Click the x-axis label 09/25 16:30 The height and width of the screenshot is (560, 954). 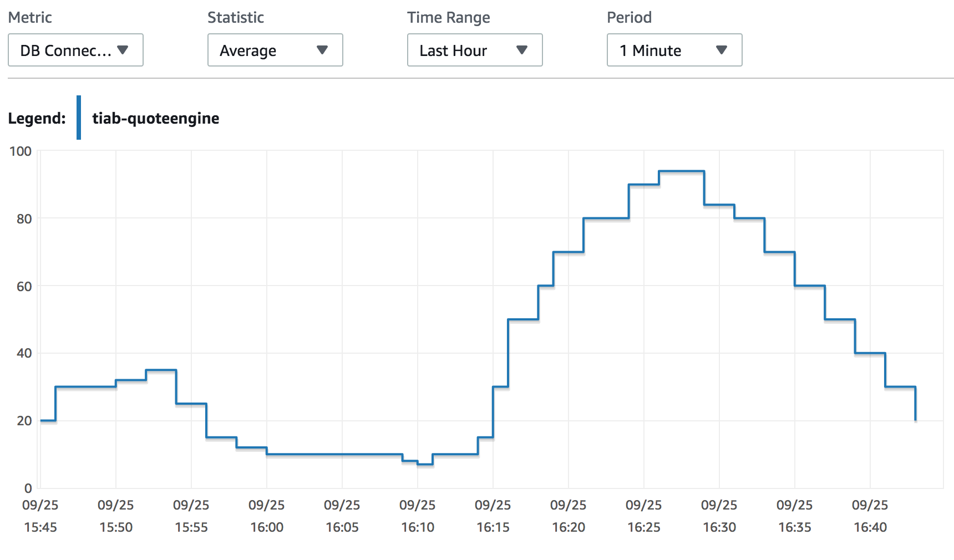pyautogui.click(x=719, y=516)
